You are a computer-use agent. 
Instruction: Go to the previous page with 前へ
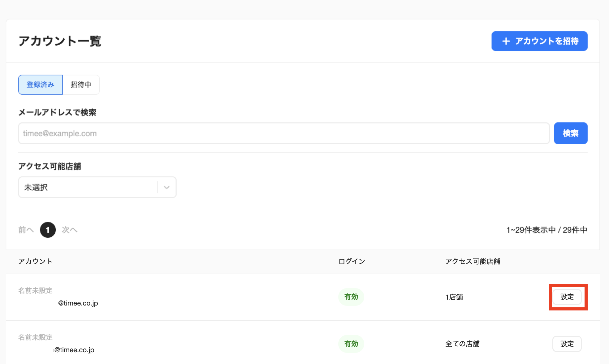click(x=26, y=230)
